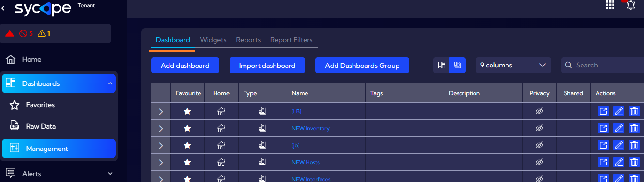This screenshot has width=644, height=182.
Task: Switch to the Dashboard tab
Action: click(x=173, y=40)
